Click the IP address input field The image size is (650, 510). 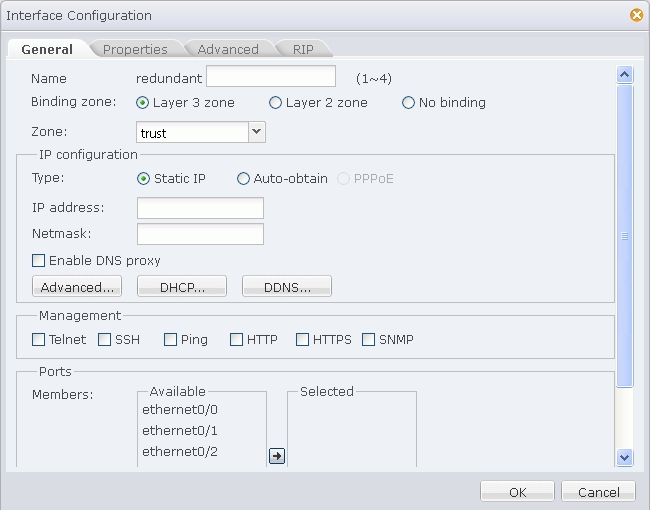tap(200, 208)
